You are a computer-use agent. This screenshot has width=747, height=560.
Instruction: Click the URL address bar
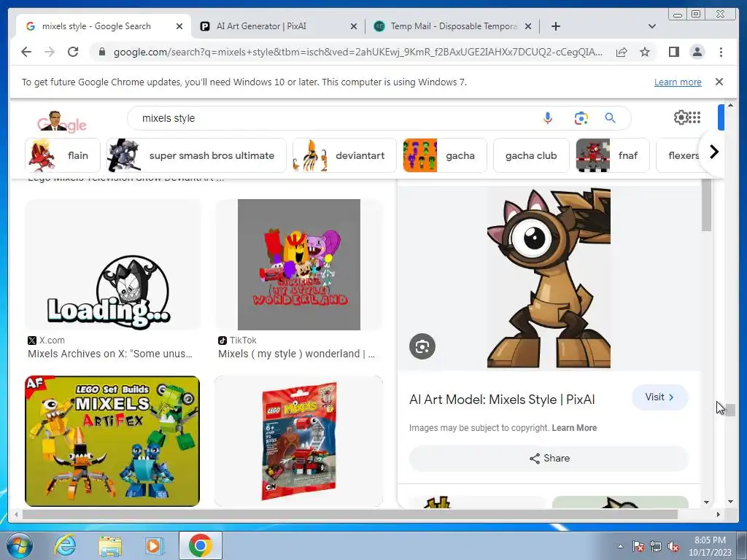357,52
